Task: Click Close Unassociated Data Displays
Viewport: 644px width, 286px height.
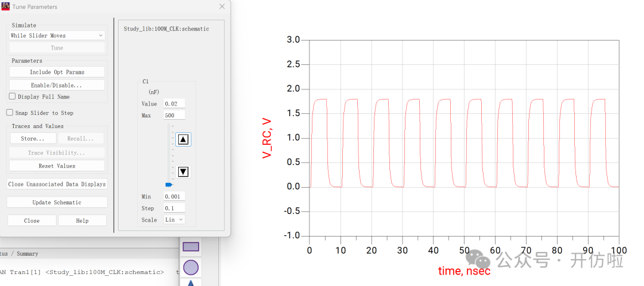Action: [57, 184]
